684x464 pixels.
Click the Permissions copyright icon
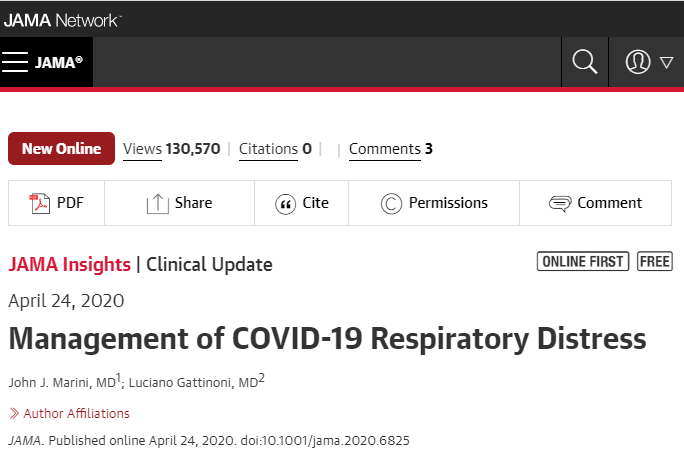coord(391,204)
